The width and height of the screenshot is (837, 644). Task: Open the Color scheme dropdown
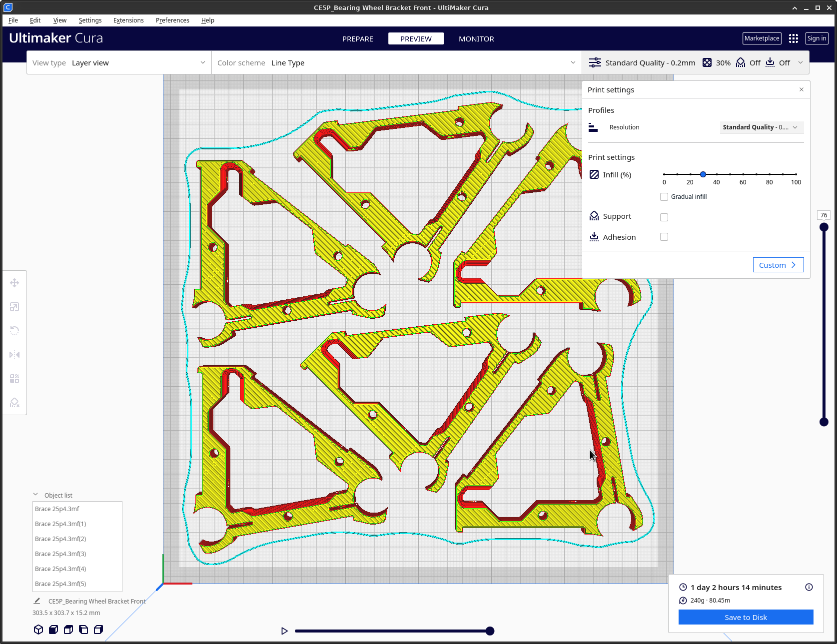coord(396,62)
